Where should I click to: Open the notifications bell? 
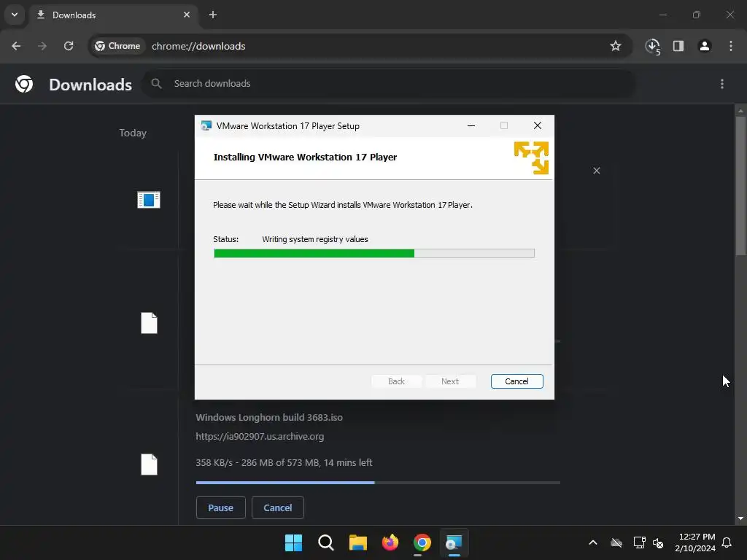click(727, 542)
